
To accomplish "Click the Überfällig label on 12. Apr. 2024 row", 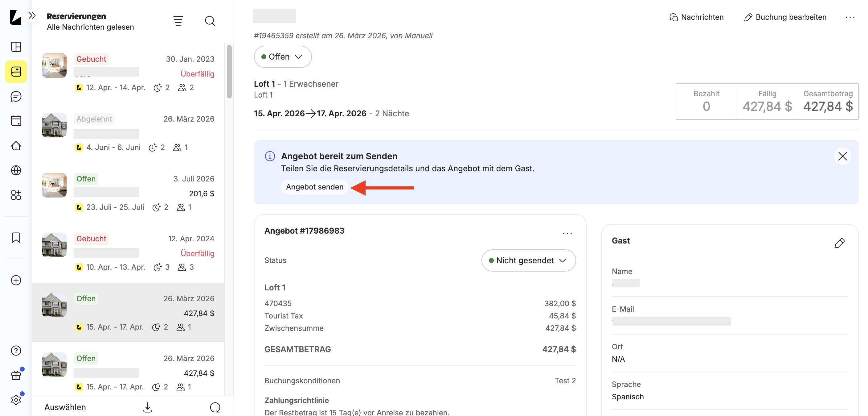I will 197,253.
